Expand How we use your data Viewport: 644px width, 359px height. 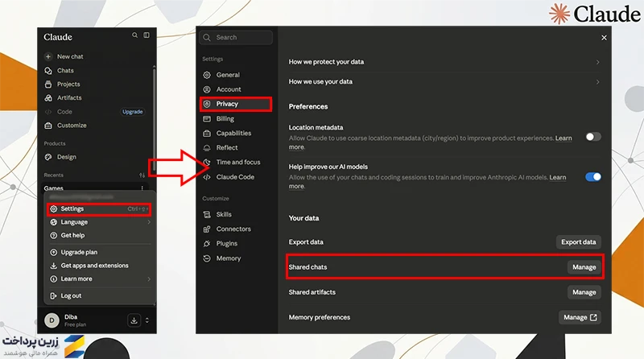click(x=444, y=82)
